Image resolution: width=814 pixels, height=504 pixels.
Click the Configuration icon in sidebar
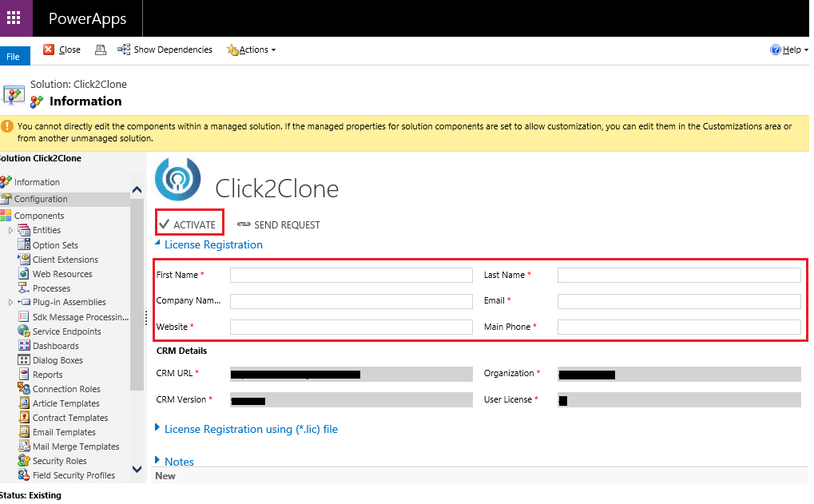(x=6, y=199)
